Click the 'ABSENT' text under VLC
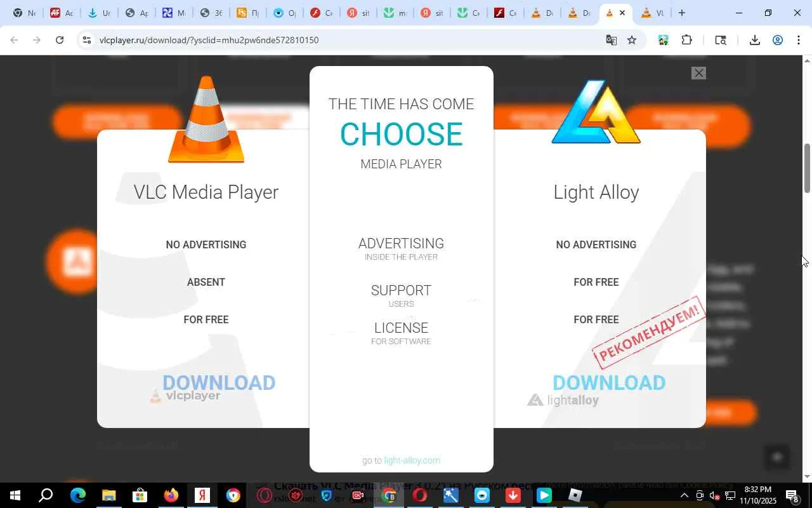The width and height of the screenshot is (812, 508). point(206,282)
